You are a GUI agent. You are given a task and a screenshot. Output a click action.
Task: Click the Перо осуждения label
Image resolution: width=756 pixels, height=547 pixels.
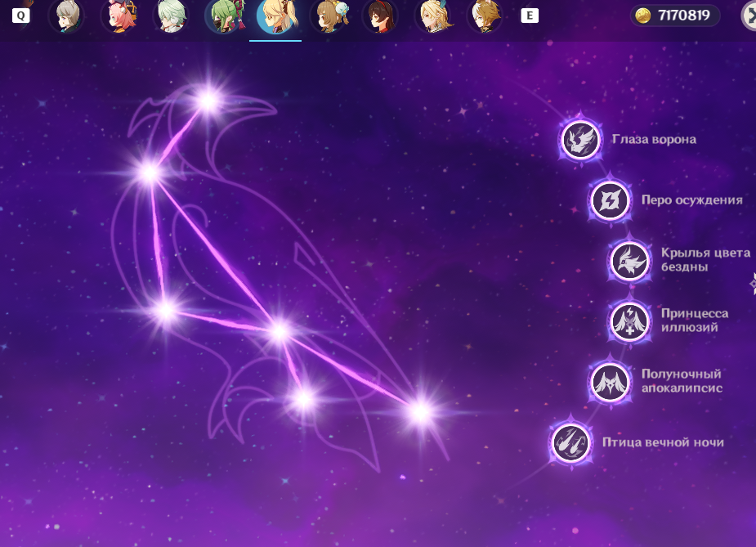[692, 200]
